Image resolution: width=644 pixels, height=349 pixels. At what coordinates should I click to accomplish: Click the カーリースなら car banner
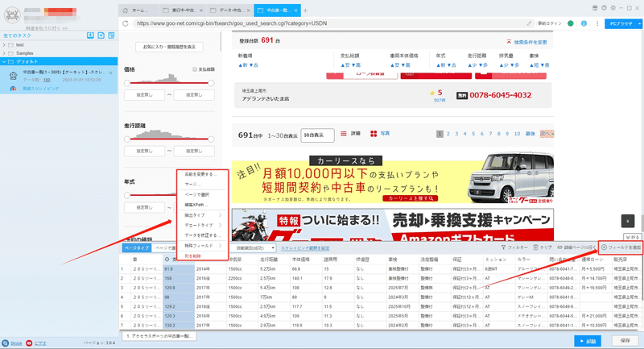[393, 179]
